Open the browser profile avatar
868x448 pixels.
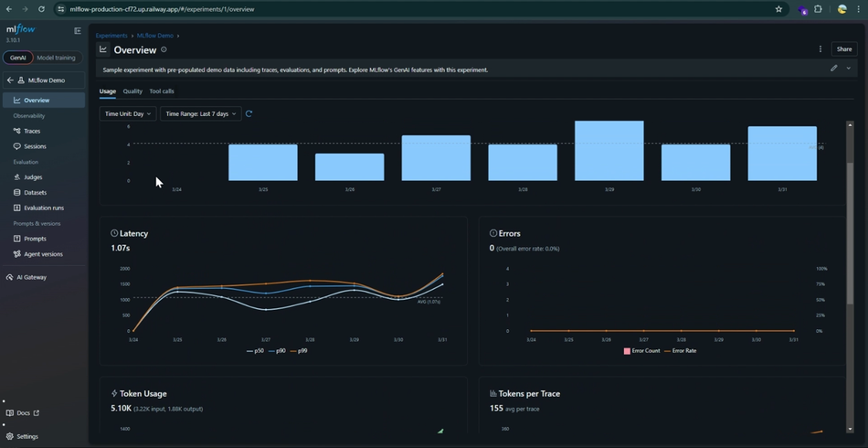click(x=842, y=9)
